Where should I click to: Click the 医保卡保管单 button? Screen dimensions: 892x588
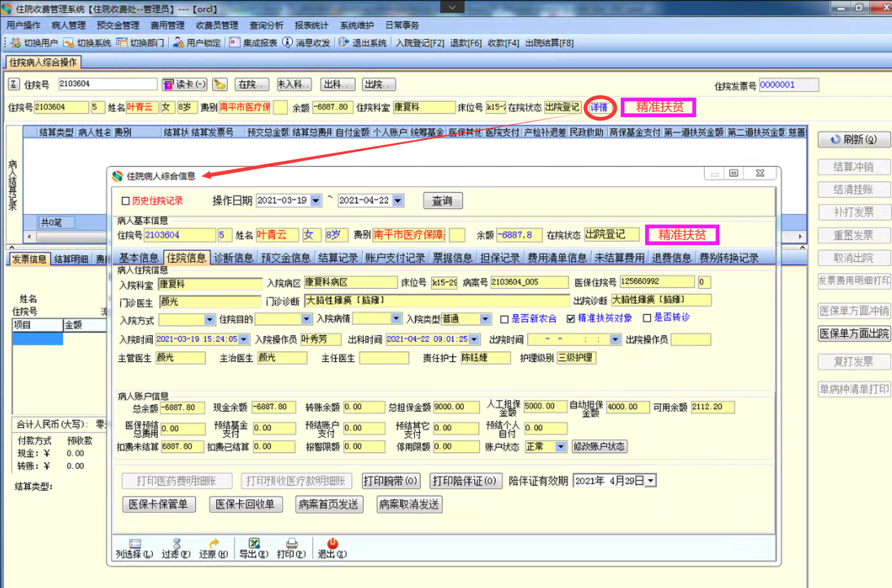(x=158, y=504)
